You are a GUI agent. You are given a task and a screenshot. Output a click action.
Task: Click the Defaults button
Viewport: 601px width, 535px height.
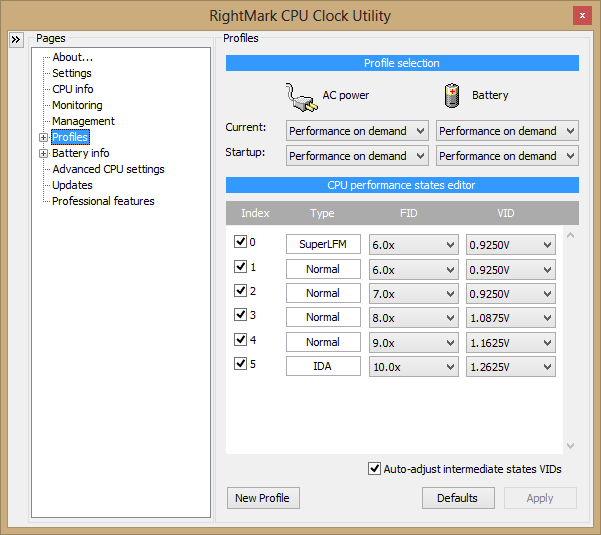pos(458,498)
